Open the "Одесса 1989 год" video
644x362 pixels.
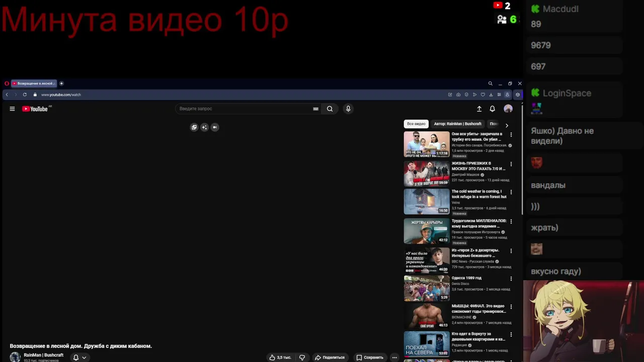pyautogui.click(x=467, y=278)
